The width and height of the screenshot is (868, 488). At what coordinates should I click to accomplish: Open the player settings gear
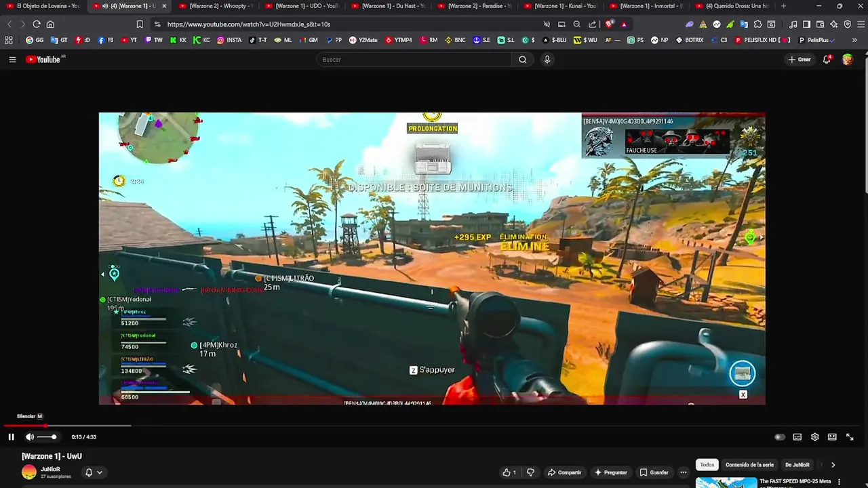tap(815, 437)
